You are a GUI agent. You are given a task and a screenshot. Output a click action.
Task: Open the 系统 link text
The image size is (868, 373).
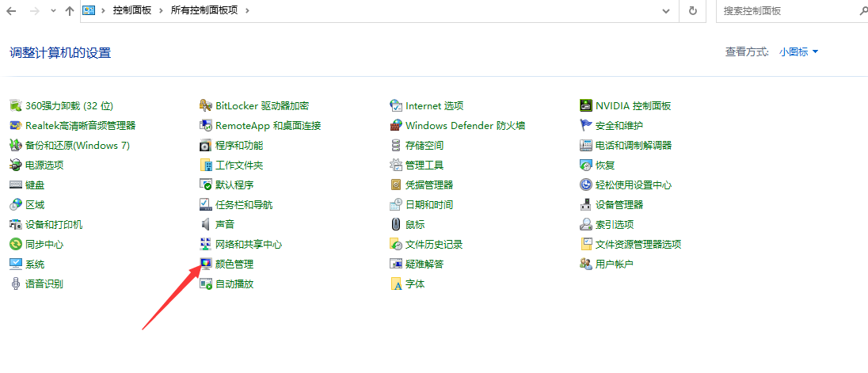pyautogui.click(x=35, y=264)
